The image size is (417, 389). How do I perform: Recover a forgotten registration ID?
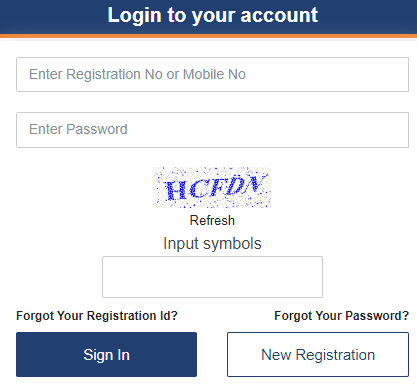pyautogui.click(x=97, y=316)
